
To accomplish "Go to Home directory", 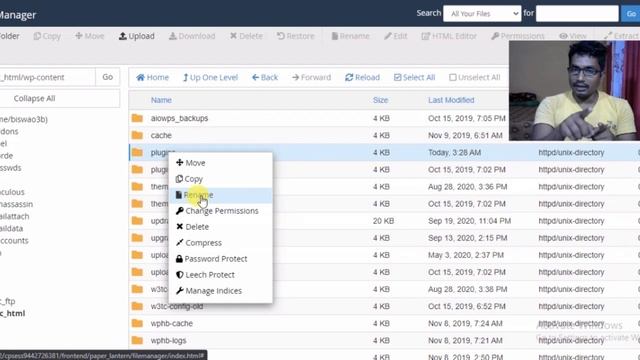I will [x=152, y=77].
